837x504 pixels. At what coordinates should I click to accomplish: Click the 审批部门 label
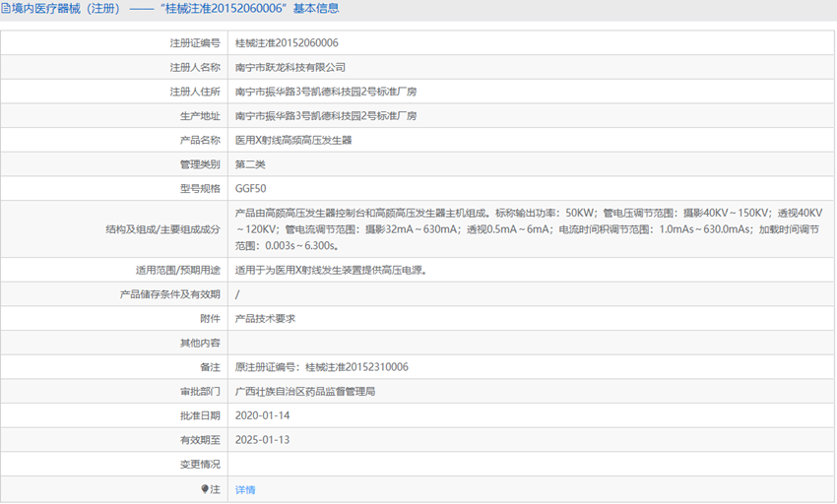(x=200, y=392)
